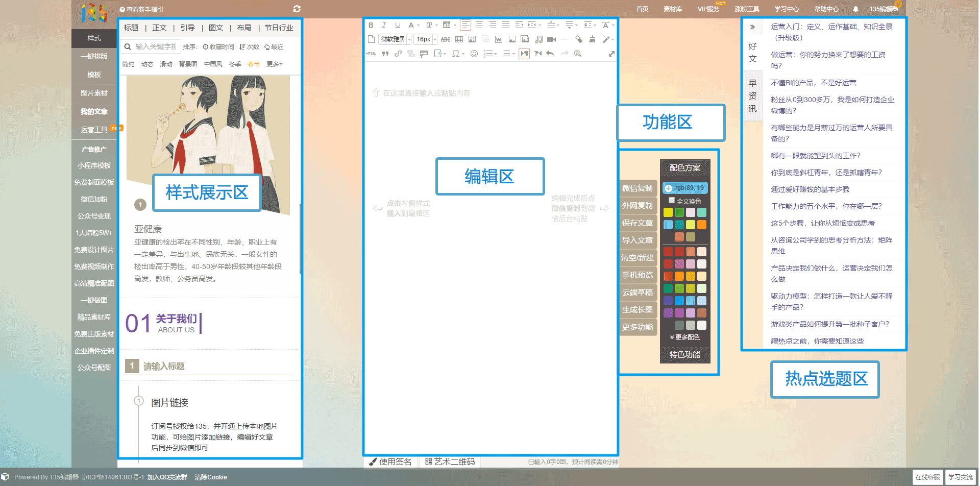
Task: Expand 更多配色 color options
Action: (x=685, y=337)
